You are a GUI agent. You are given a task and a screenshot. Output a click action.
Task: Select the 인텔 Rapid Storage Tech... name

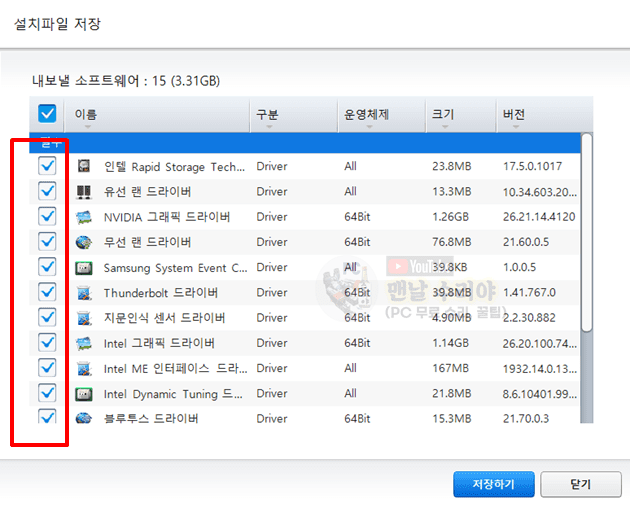[x=174, y=166]
